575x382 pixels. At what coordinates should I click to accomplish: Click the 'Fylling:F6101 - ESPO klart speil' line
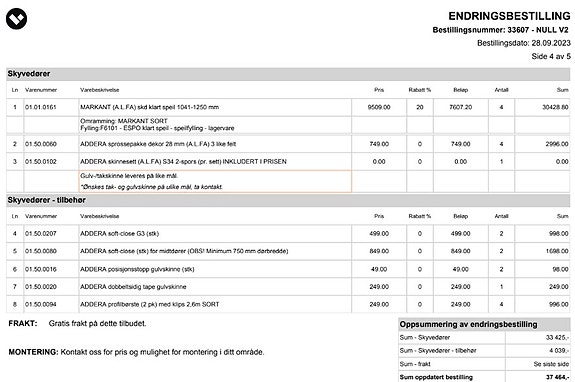157,128
